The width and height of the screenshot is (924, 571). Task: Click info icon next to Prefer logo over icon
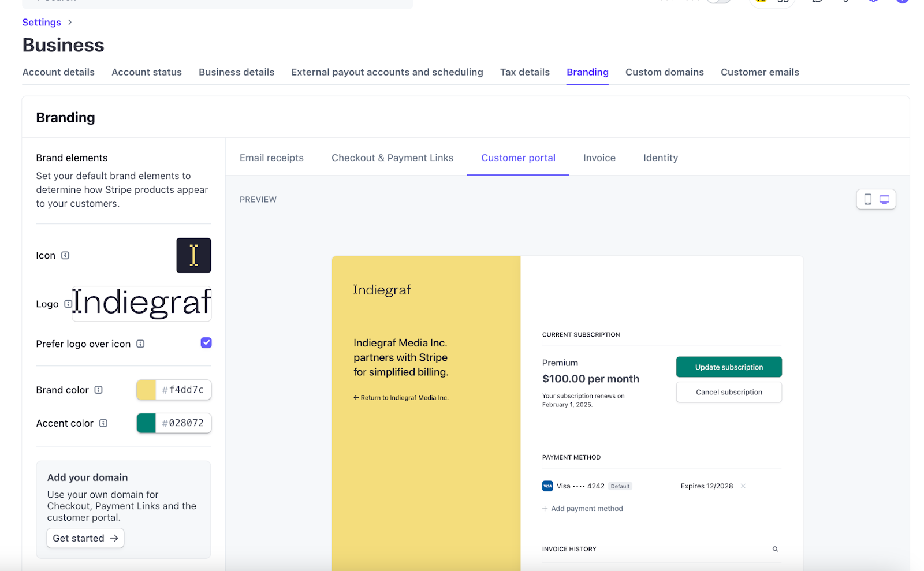pos(140,344)
